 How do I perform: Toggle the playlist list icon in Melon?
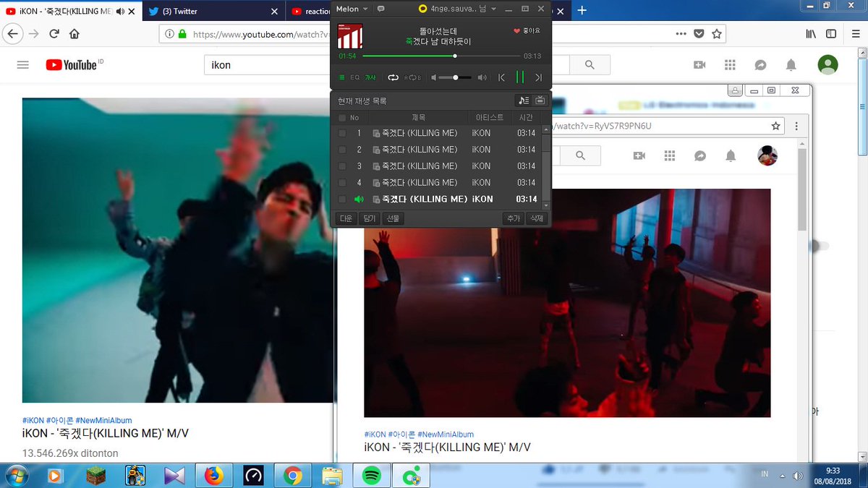pyautogui.click(x=342, y=77)
